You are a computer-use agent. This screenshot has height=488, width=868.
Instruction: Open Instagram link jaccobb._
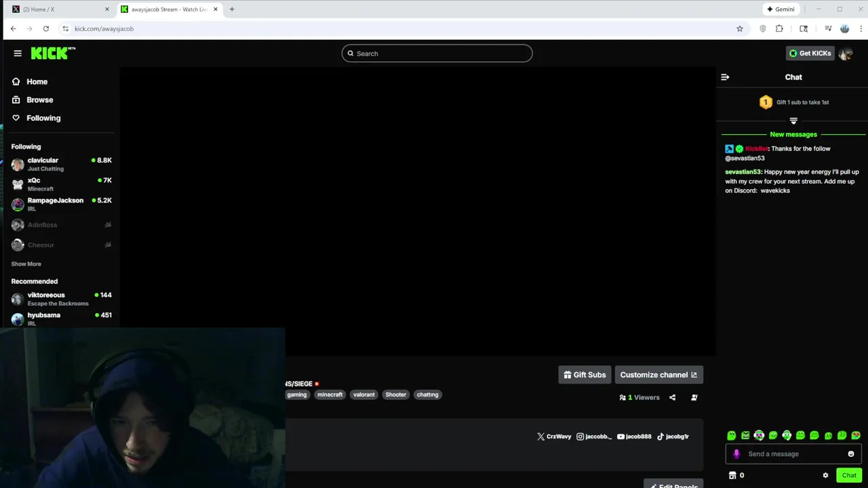pos(594,436)
